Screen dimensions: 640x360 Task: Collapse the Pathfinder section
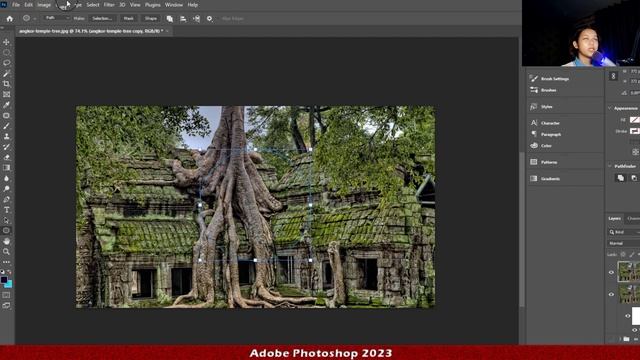tap(610, 166)
